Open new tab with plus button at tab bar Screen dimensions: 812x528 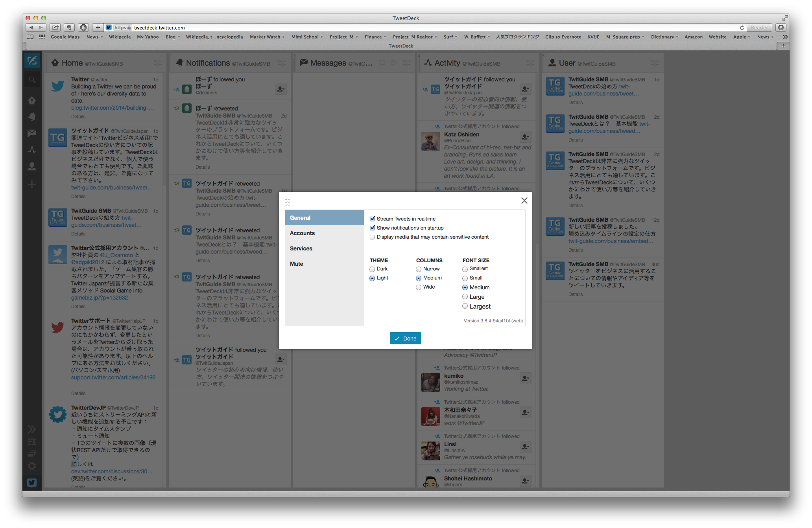pyautogui.click(x=783, y=46)
